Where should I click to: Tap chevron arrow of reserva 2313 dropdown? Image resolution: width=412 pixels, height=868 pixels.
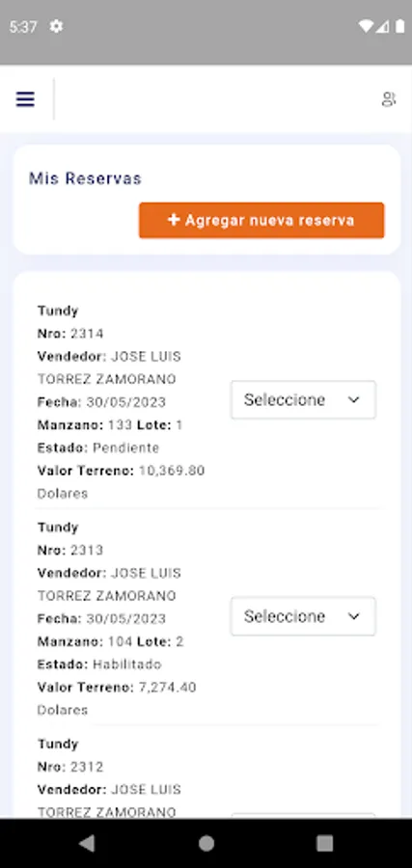coord(354,616)
